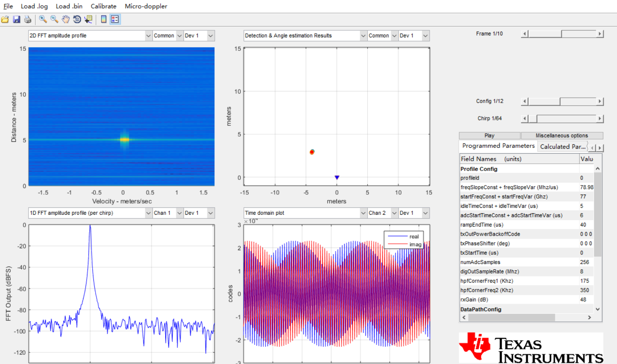Click the Config slider's left arrow
The width and height of the screenshot is (617, 364).
click(x=525, y=101)
